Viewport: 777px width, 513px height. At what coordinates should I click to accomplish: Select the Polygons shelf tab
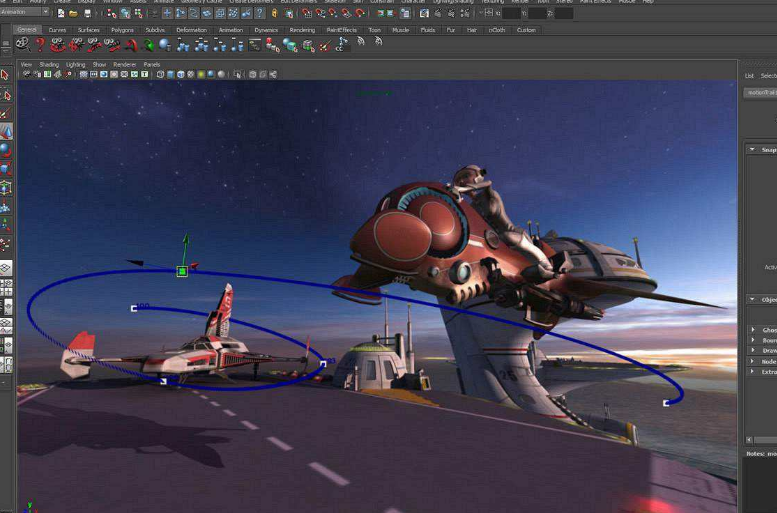click(122, 30)
